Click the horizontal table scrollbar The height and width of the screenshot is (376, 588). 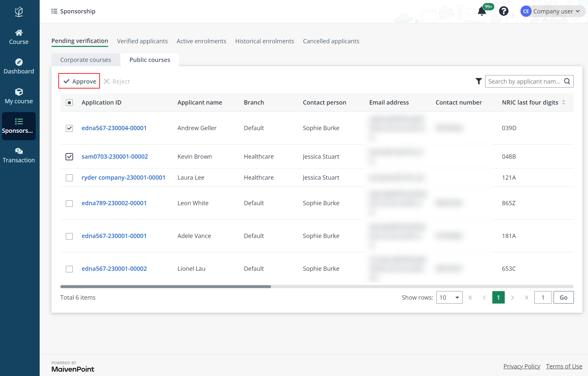click(x=166, y=287)
